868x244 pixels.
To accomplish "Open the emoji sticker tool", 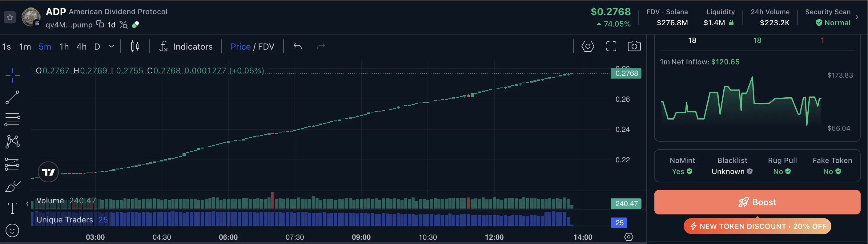I will tap(13, 231).
